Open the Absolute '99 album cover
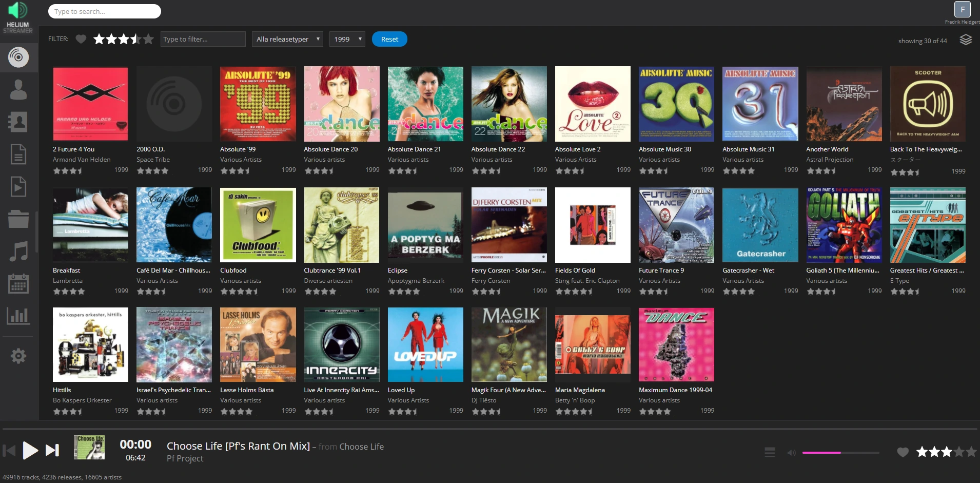The width and height of the screenshot is (980, 483). 258,104
